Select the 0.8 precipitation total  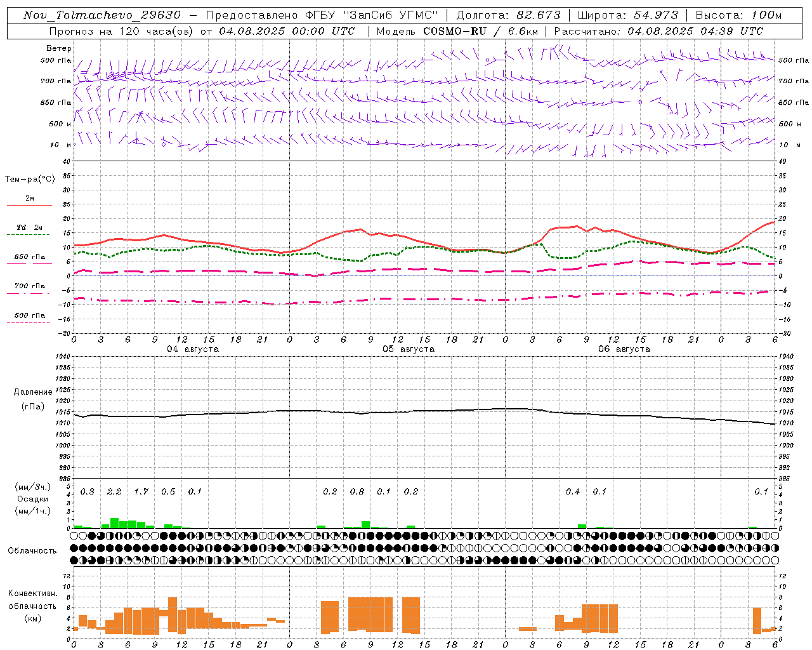coord(357,491)
